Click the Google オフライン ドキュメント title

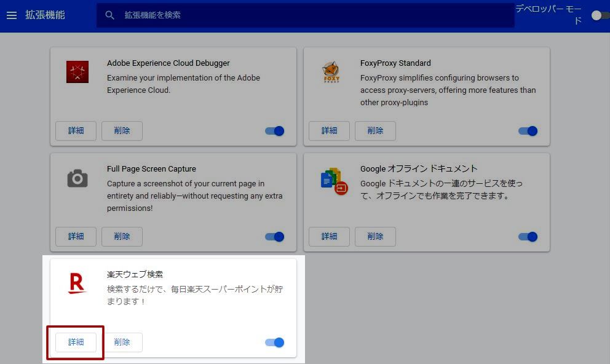(x=419, y=168)
